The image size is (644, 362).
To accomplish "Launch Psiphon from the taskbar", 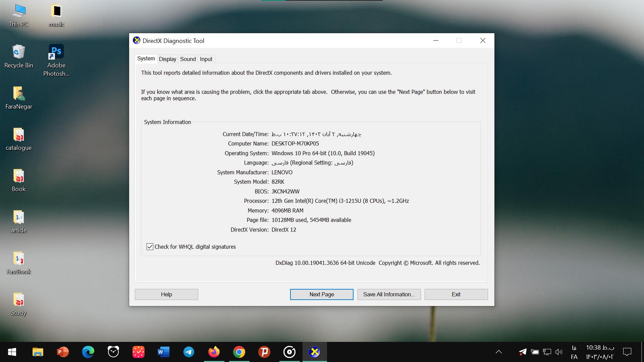I will pyautogui.click(x=264, y=352).
